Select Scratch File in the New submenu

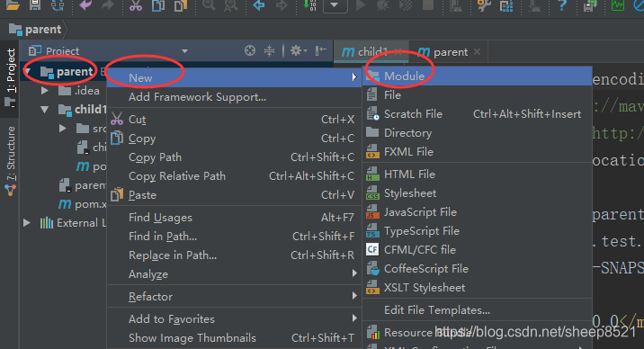pyautogui.click(x=478, y=114)
